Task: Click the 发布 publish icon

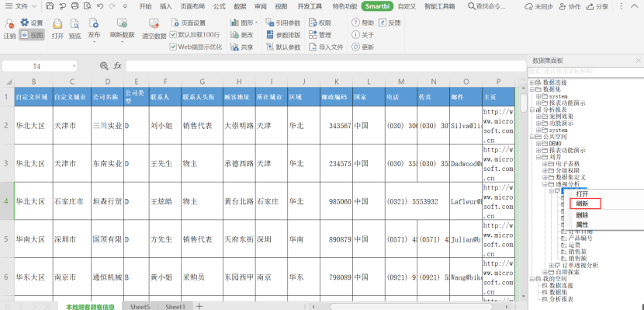Action: pos(94,23)
